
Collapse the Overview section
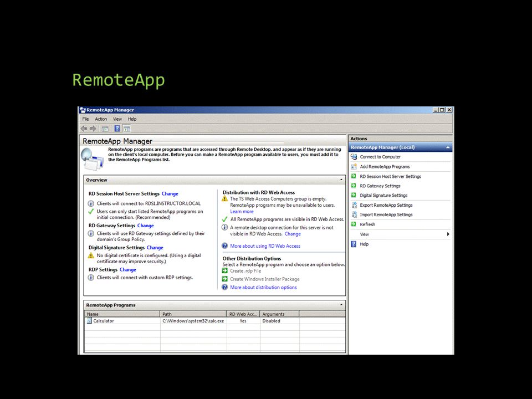tap(341, 180)
